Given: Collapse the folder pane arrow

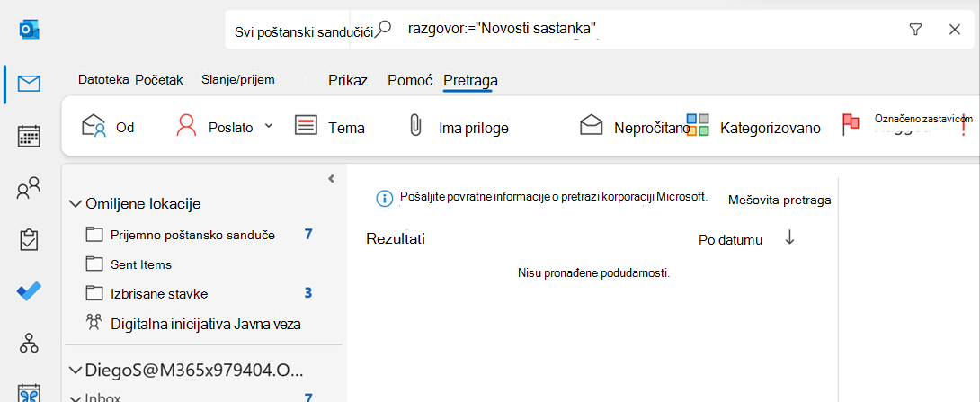Looking at the screenshot, I should (331, 178).
